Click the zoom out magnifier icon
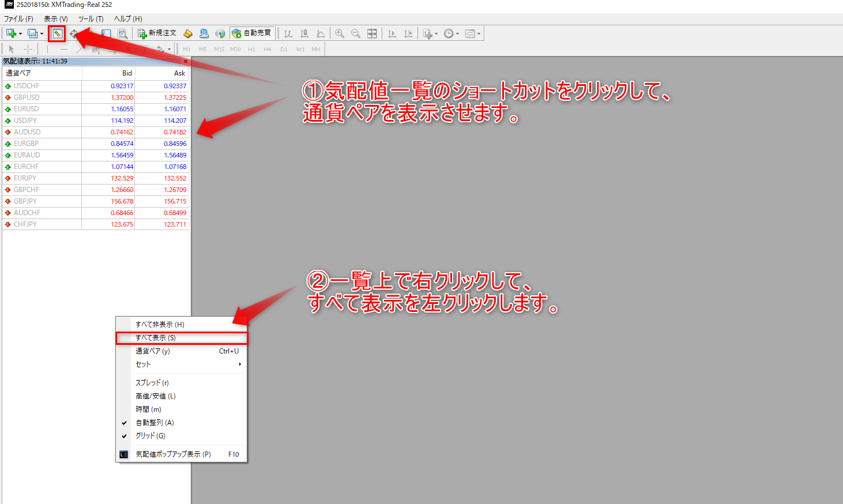843x504 pixels. (356, 33)
